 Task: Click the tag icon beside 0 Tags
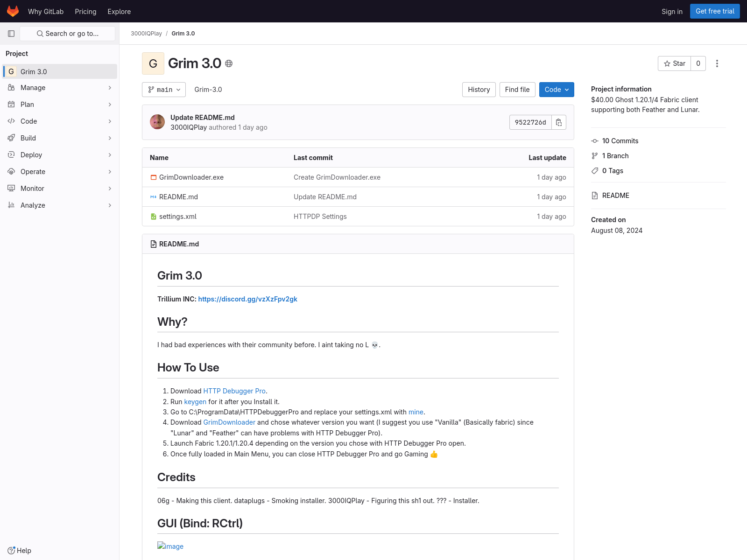point(595,171)
